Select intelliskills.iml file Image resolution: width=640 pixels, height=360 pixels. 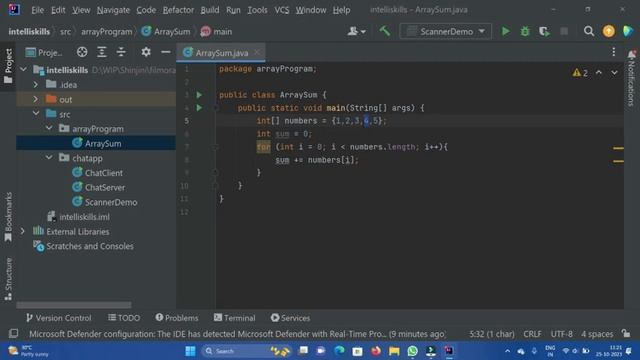pyautogui.click(x=84, y=217)
